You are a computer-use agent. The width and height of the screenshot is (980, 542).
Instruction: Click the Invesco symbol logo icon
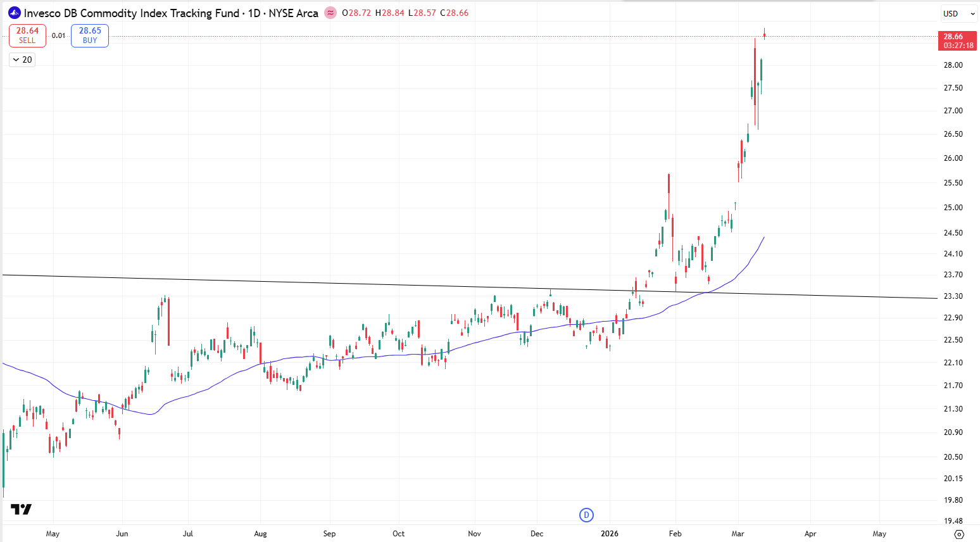coord(15,13)
